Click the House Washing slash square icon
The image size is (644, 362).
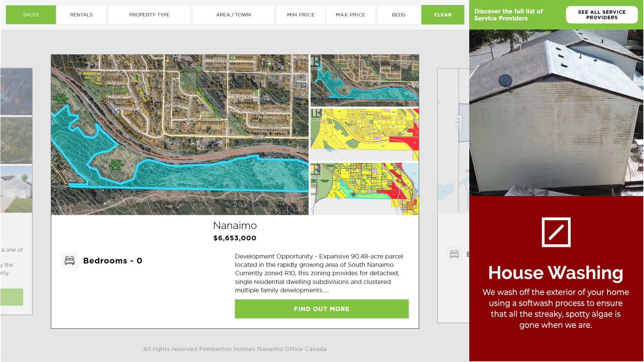[556, 232]
